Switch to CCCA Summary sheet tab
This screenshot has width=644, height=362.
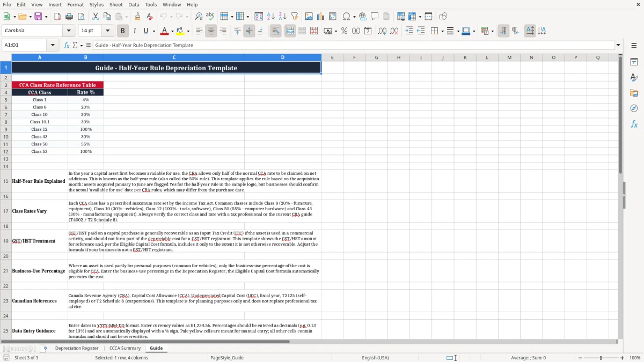[125, 348]
